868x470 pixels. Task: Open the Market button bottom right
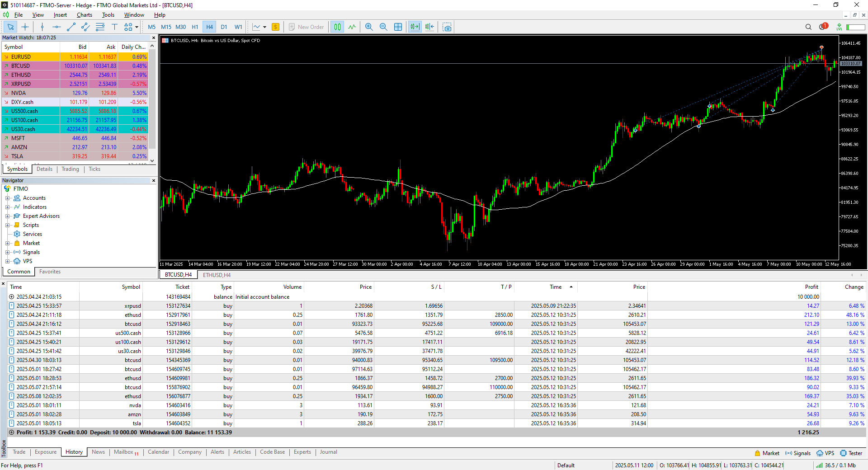pyautogui.click(x=767, y=453)
